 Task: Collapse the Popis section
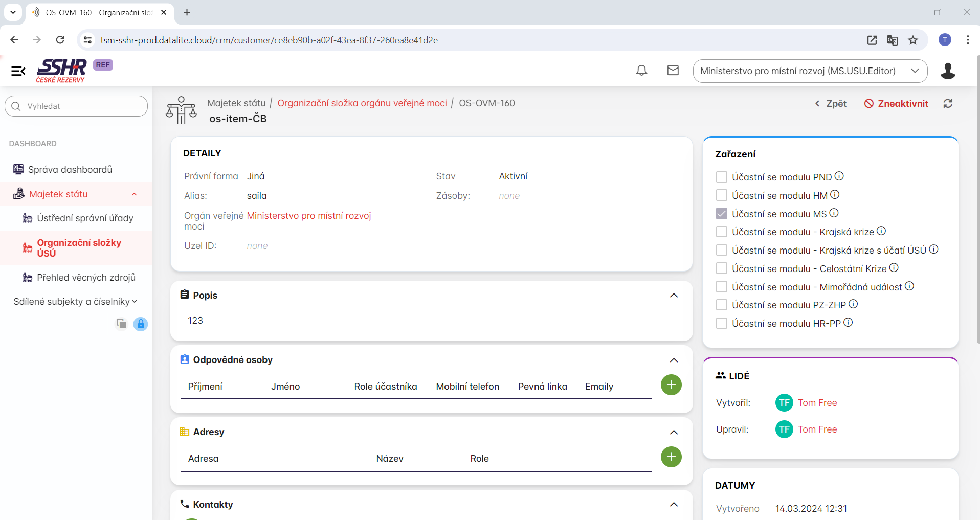(x=674, y=296)
